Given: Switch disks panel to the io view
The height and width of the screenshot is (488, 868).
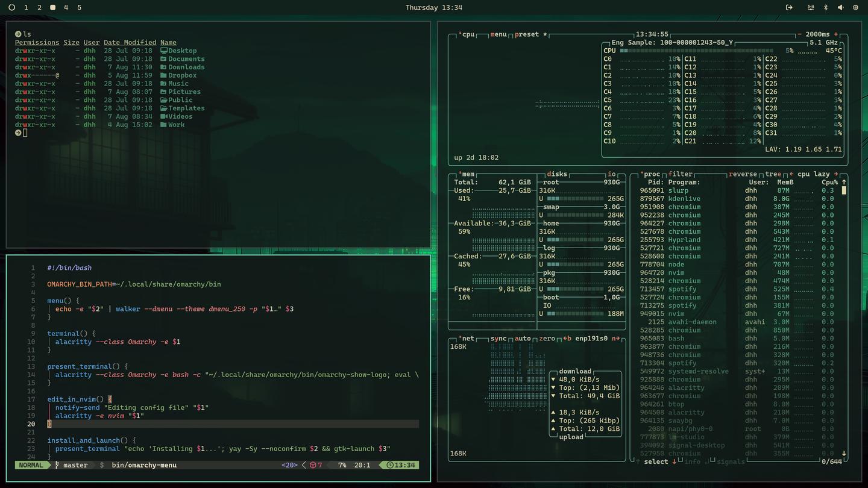Looking at the screenshot, I should 611,174.
